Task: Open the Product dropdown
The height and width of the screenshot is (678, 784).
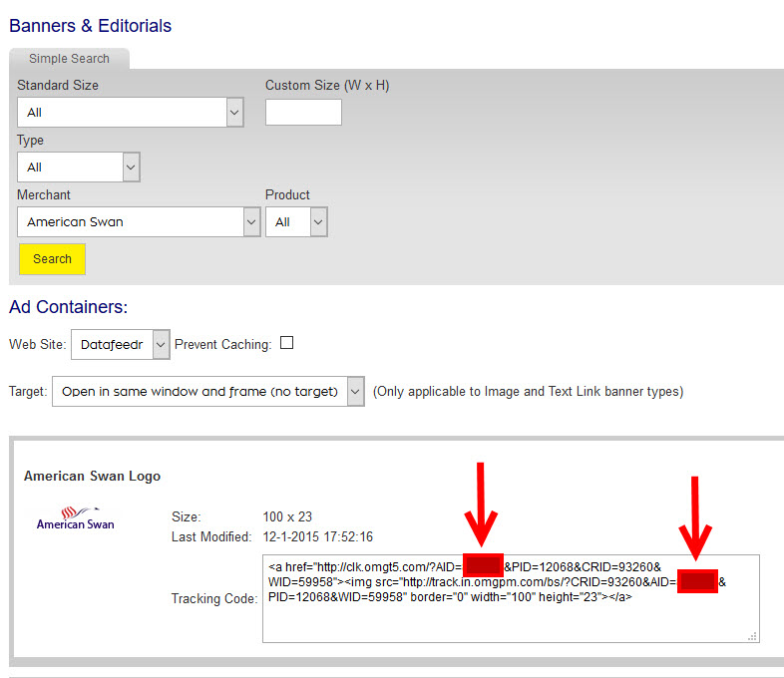Action: click(x=296, y=221)
